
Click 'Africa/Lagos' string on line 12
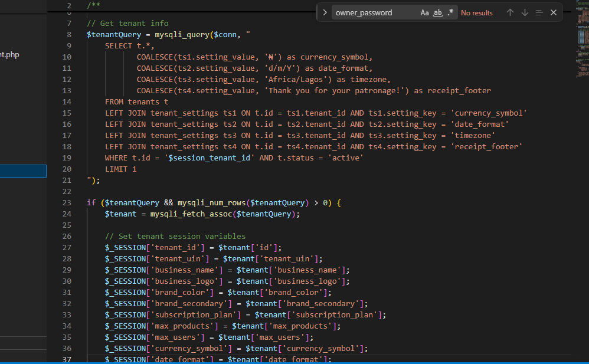[296, 80]
